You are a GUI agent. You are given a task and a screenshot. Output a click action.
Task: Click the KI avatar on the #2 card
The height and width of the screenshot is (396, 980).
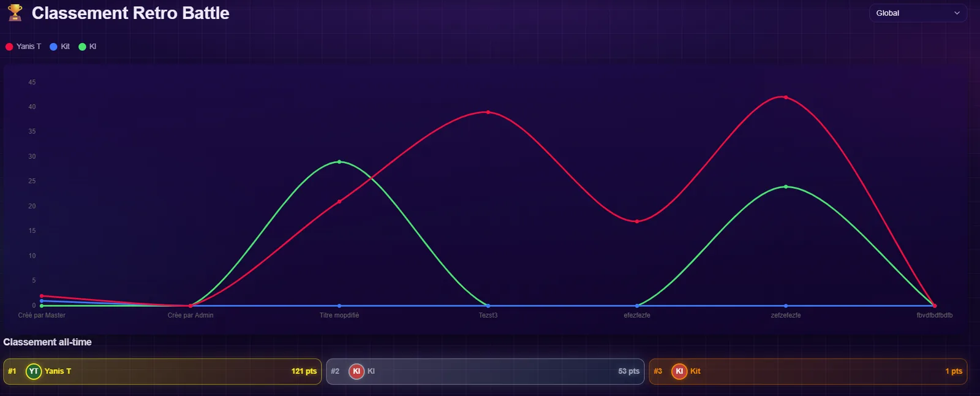(x=356, y=371)
